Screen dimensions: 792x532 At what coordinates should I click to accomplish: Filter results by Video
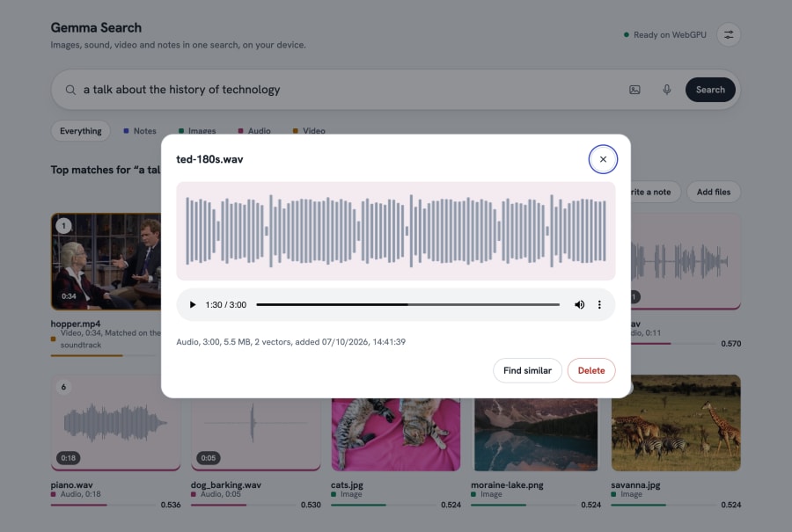coord(309,131)
